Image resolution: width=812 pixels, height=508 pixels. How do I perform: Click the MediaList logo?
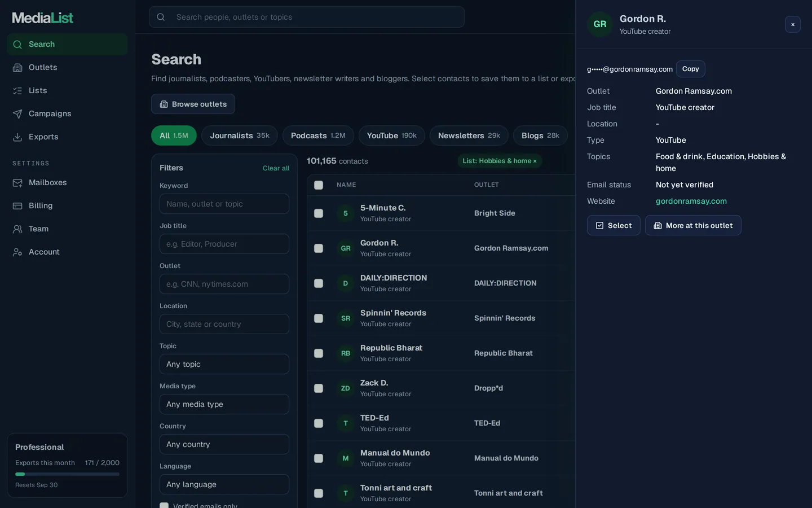point(43,18)
